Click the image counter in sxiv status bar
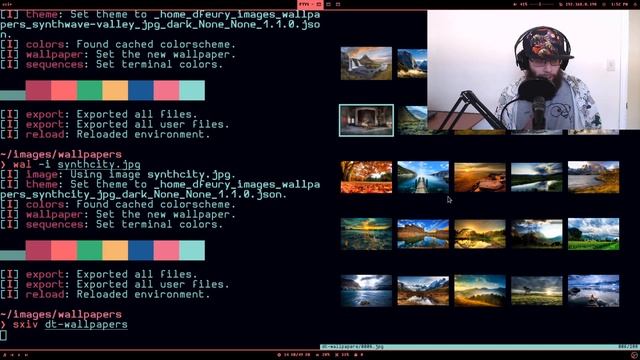Viewport: 640px width, 360px height. (628, 347)
